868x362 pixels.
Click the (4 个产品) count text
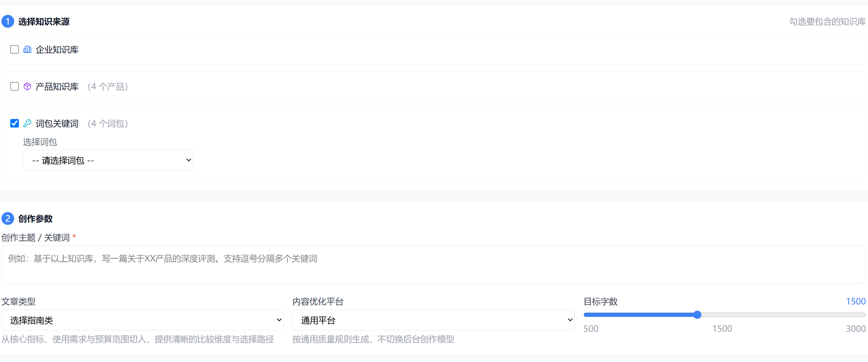[108, 87]
